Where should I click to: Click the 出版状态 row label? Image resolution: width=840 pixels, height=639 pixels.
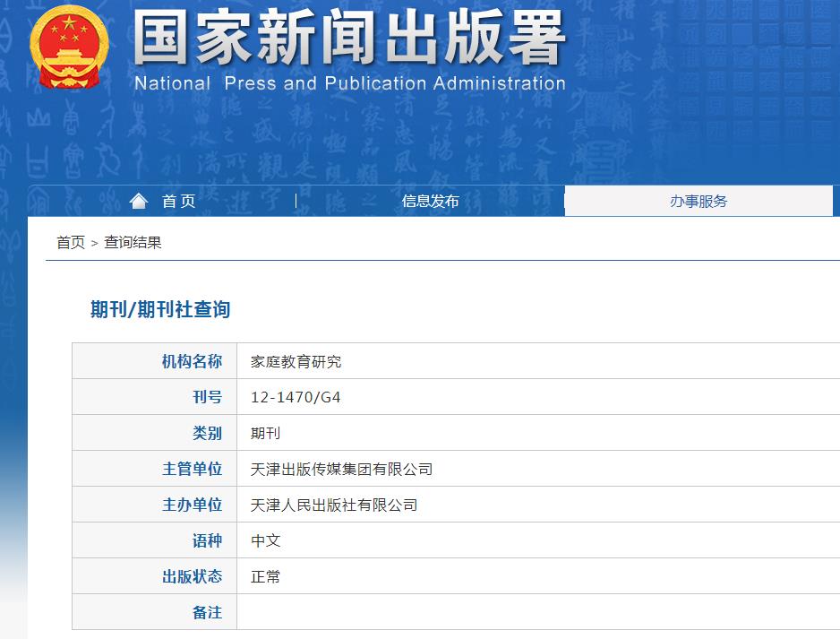tap(192, 575)
